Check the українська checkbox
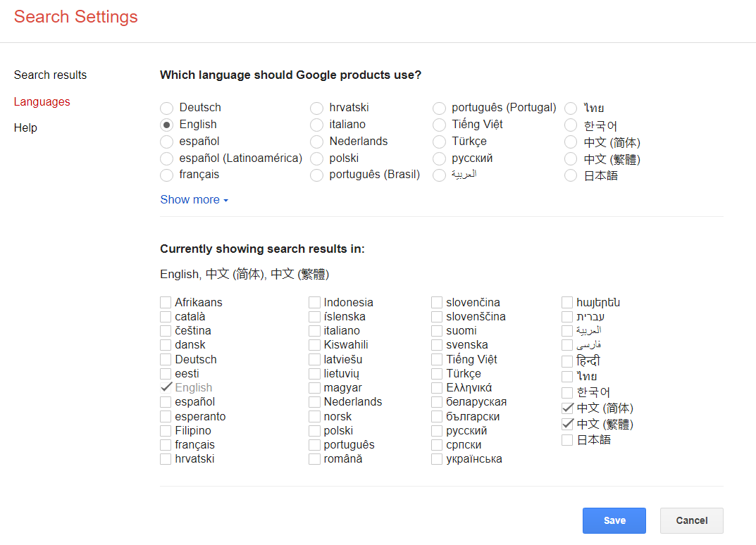The width and height of the screenshot is (756, 545). (x=437, y=459)
